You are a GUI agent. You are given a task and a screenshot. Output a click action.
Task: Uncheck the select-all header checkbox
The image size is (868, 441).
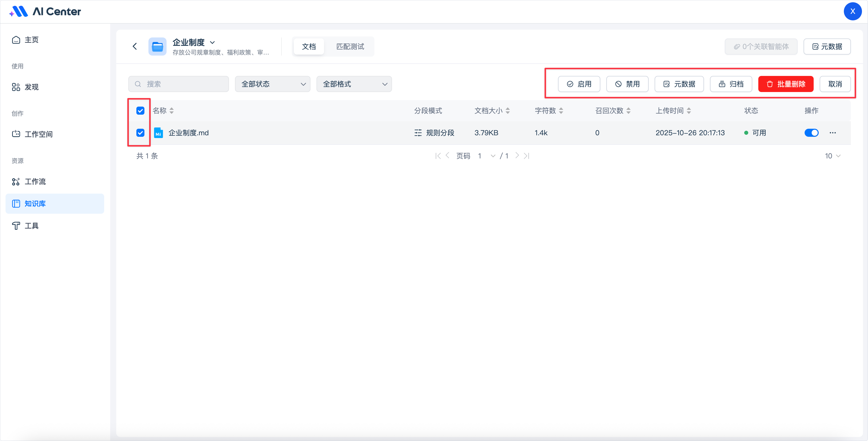[140, 110]
